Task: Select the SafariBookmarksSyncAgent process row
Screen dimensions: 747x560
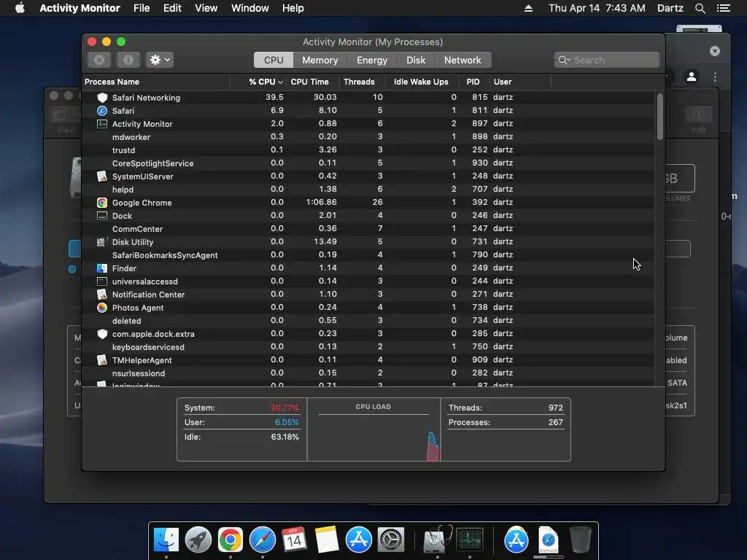Action: point(368,254)
